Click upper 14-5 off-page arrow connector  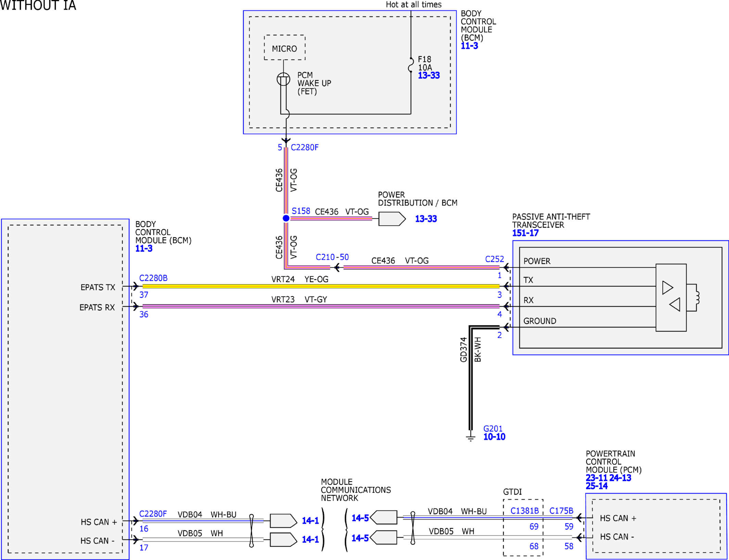point(384,517)
